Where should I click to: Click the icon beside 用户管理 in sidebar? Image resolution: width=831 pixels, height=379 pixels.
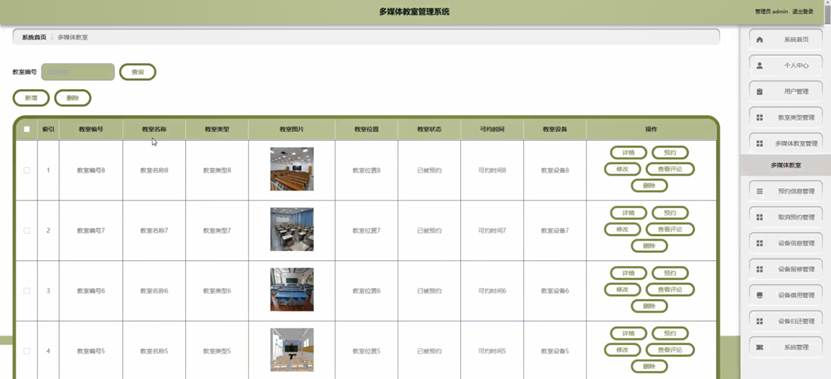[759, 92]
